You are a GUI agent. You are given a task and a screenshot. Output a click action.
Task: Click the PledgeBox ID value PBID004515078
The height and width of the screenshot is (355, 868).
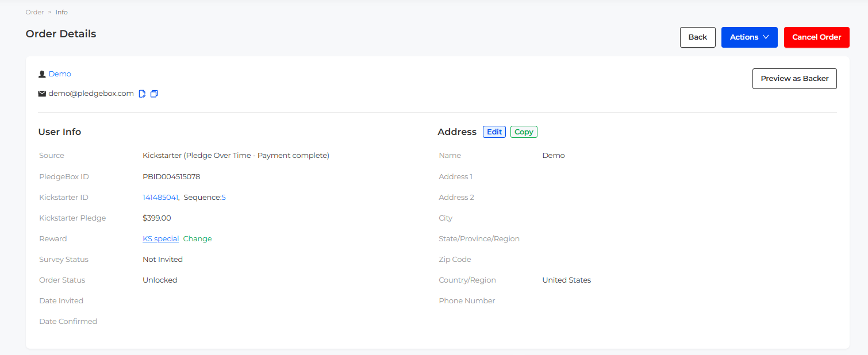point(171,177)
